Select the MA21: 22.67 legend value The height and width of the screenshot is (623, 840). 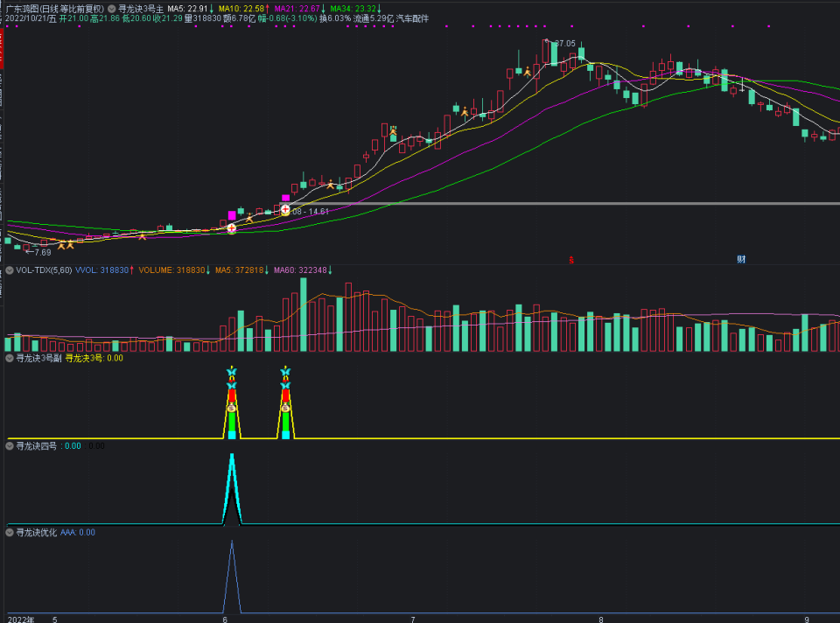pos(299,9)
